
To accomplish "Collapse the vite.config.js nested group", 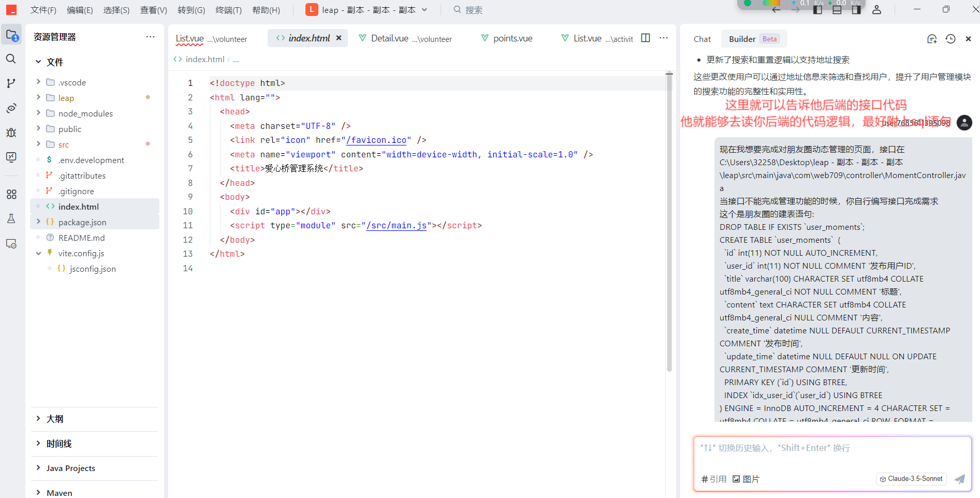I will (x=38, y=253).
